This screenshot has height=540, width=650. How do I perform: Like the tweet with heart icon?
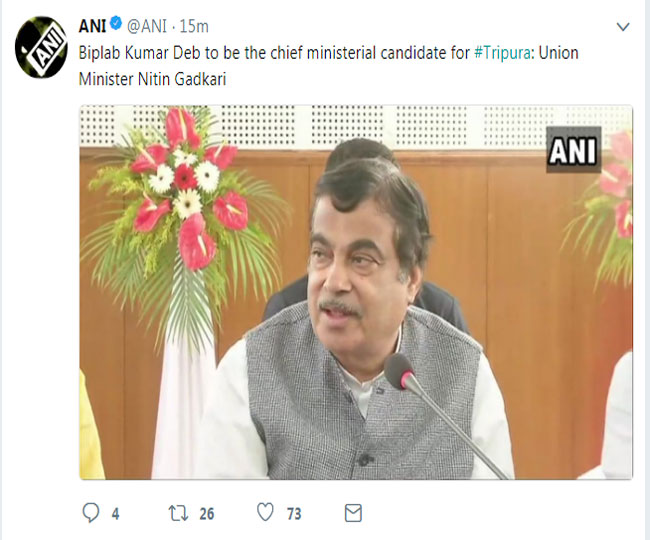[264, 513]
